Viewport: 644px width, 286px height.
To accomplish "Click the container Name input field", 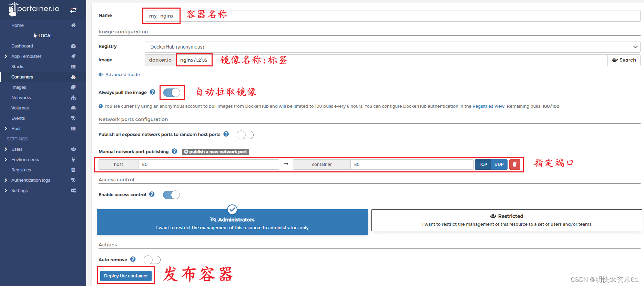I will (x=392, y=16).
